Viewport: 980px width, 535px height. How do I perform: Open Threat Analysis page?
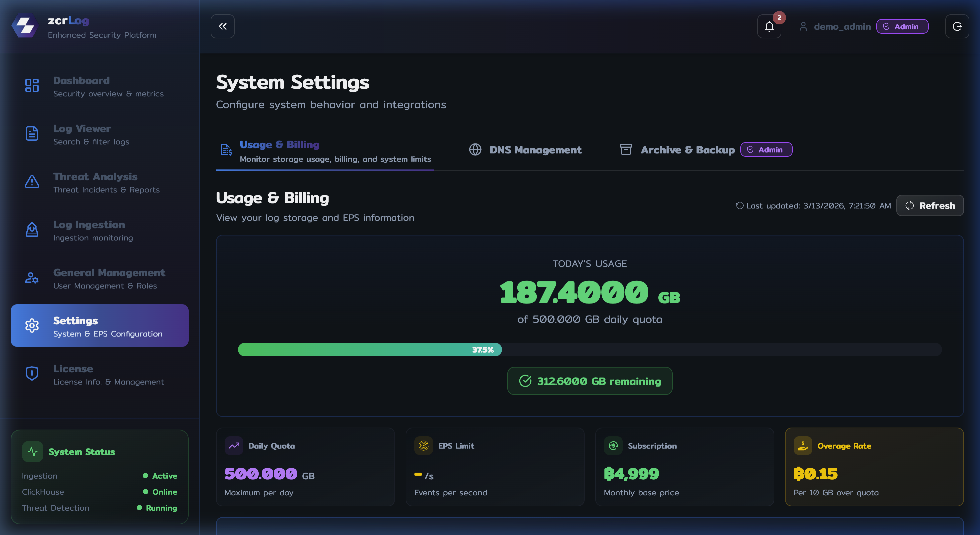[100, 182]
